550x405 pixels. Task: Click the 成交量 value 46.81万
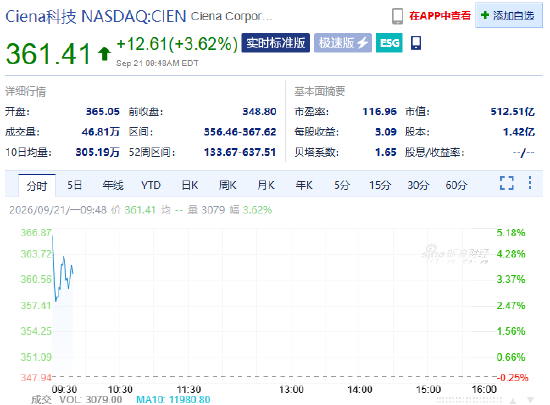coord(101,132)
